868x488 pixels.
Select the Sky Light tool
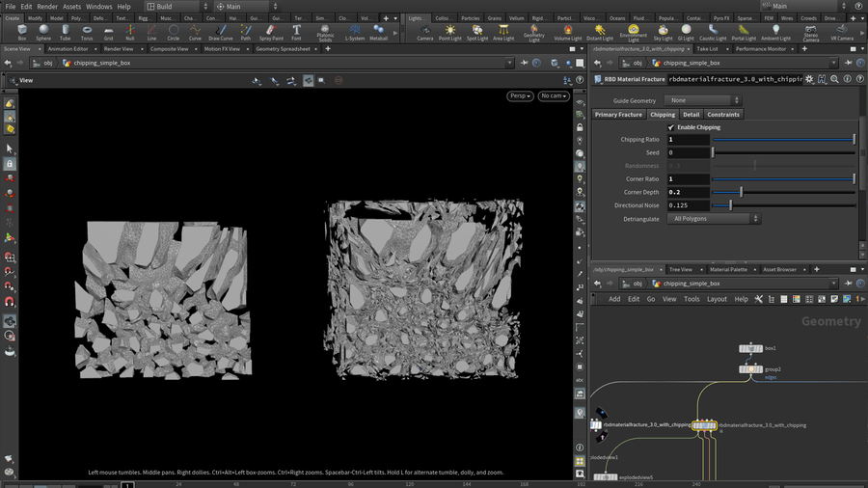point(663,32)
